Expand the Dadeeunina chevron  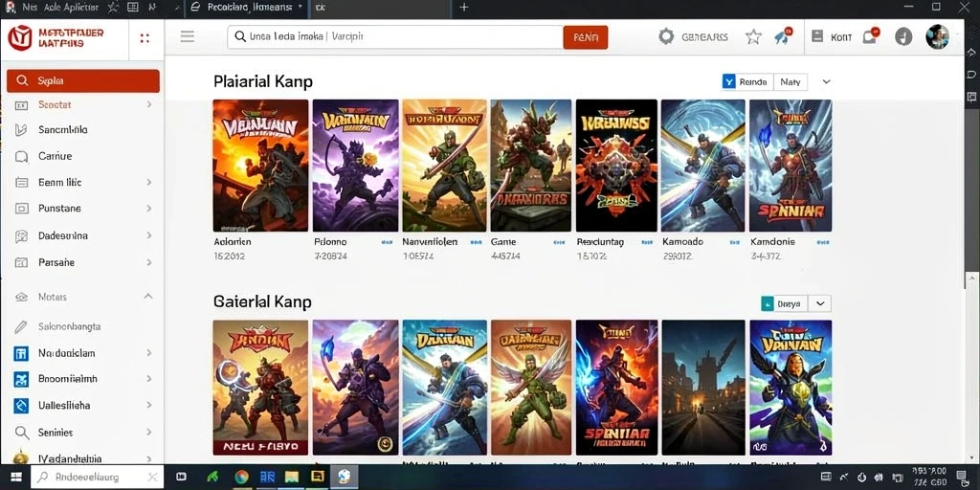[x=148, y=235]
